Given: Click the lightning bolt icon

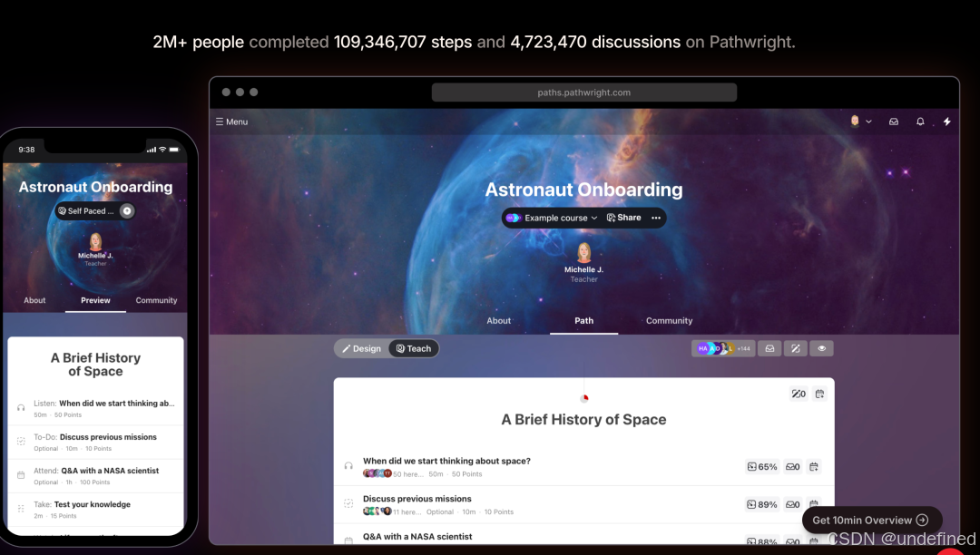Looking at the screenshot, I should click(x=946, y=122).
